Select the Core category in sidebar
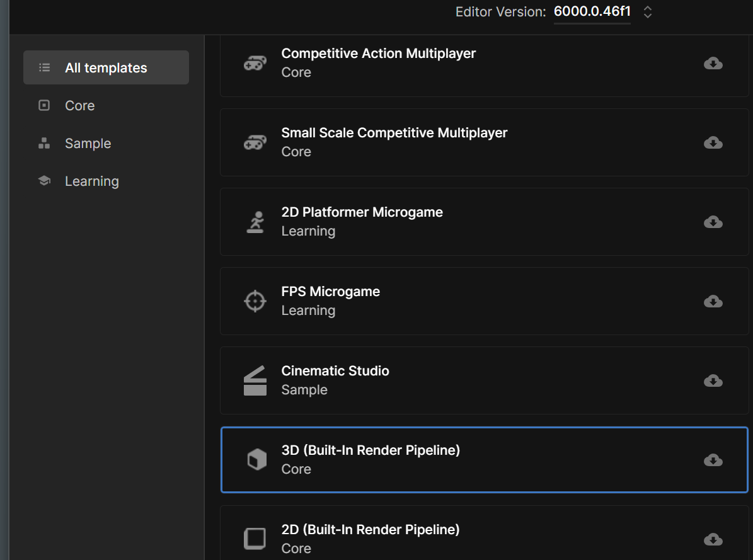This screenshot has height=560, width=753. tap(106, 106)
